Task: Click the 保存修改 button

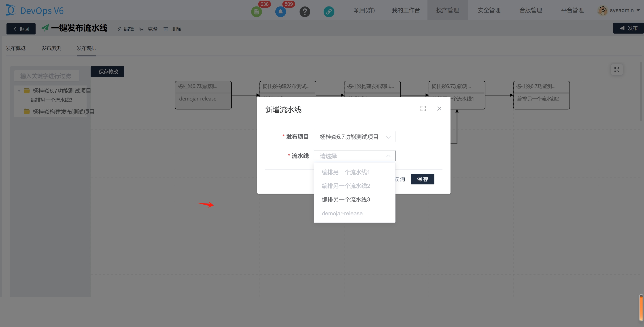Action: tap(107, 72)
